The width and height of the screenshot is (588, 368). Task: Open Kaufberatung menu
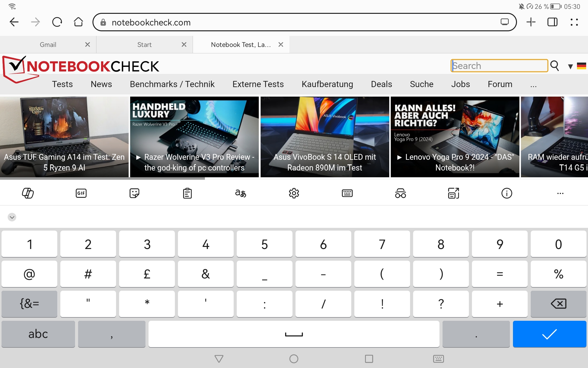click(327, 84)
